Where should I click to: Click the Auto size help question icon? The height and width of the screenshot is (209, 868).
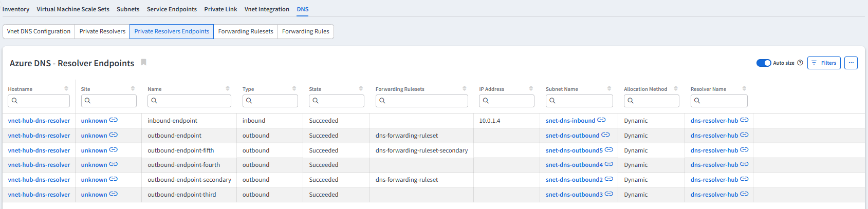pos(800,63)
